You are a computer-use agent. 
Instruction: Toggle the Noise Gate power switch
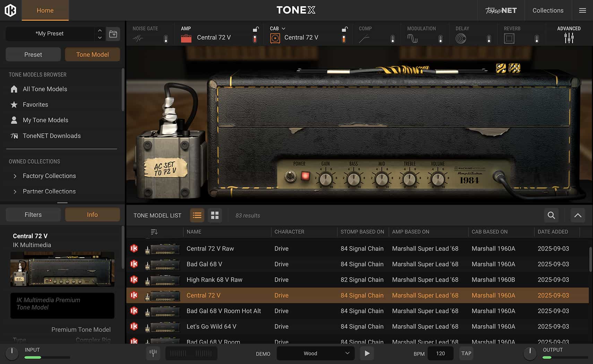(166, 39)
